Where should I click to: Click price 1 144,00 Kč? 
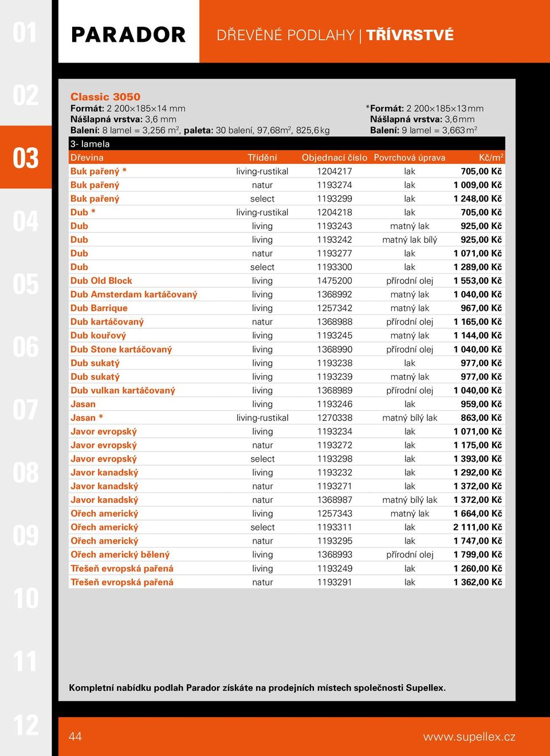click(x=478, y=336)
